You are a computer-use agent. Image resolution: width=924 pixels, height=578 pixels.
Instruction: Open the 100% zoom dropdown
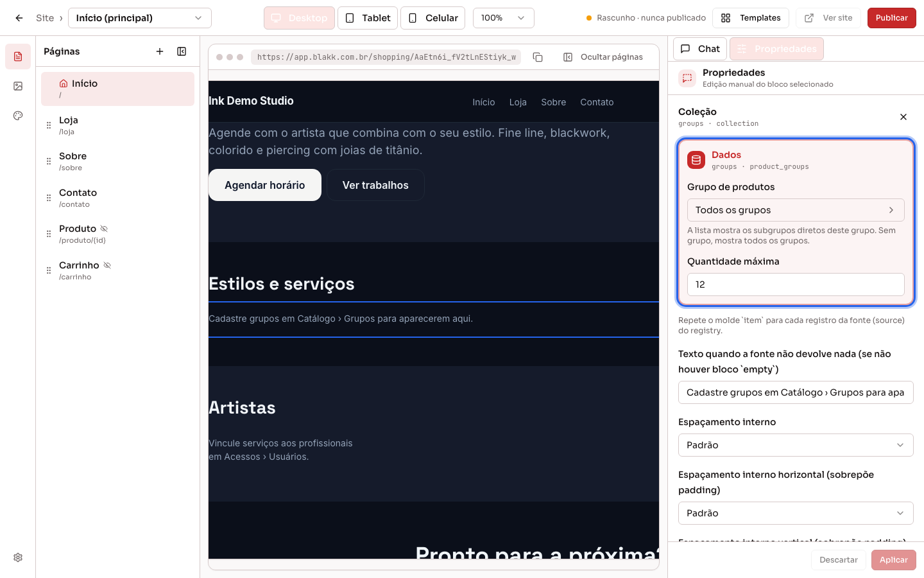(x=504, y=18)
